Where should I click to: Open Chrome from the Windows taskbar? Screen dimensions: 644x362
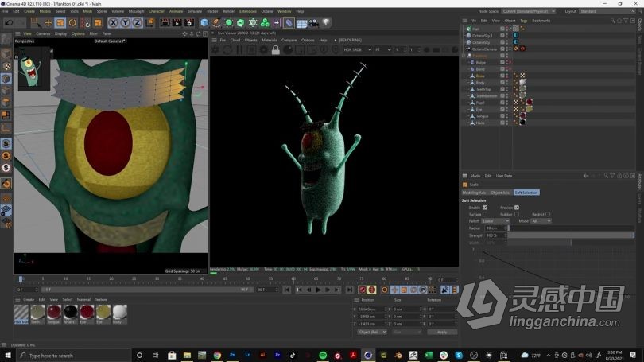217,356
